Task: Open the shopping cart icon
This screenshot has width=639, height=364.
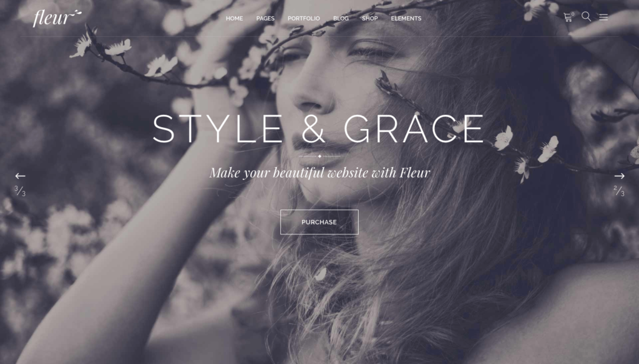Action: pyautogui.click(x=567, y=17)
